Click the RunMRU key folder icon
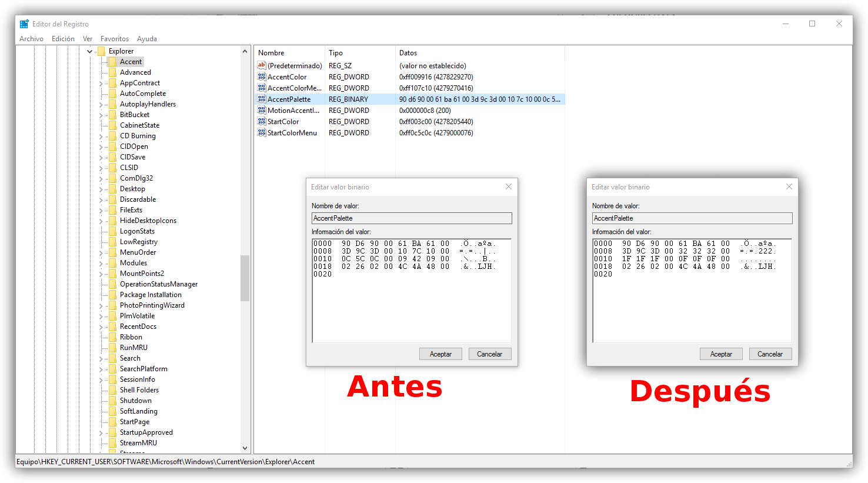Image resolution: width=868 pixels, height=483 pixels. coord(112,348)
